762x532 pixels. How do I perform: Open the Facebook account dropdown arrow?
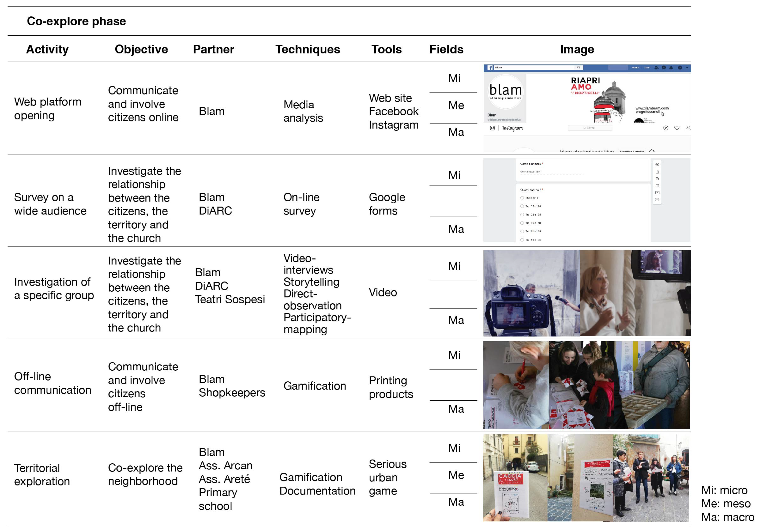tap(687, 68)
